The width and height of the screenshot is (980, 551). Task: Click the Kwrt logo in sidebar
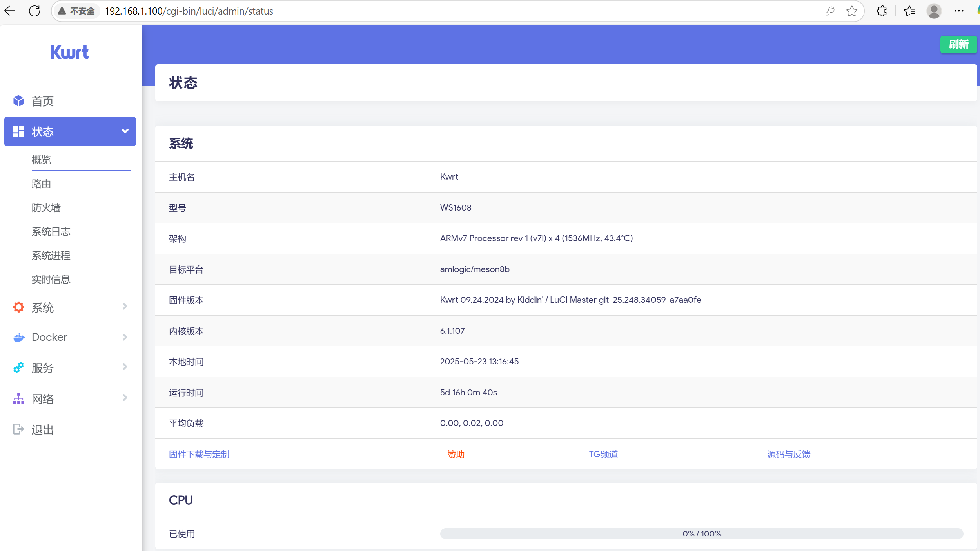(69, 52)
